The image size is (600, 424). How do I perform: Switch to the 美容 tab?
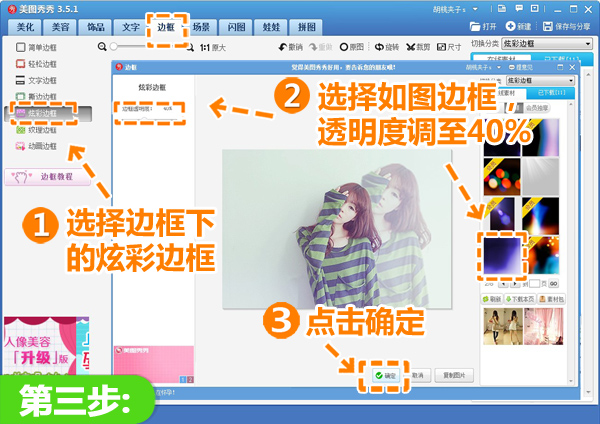coord(60,27)
